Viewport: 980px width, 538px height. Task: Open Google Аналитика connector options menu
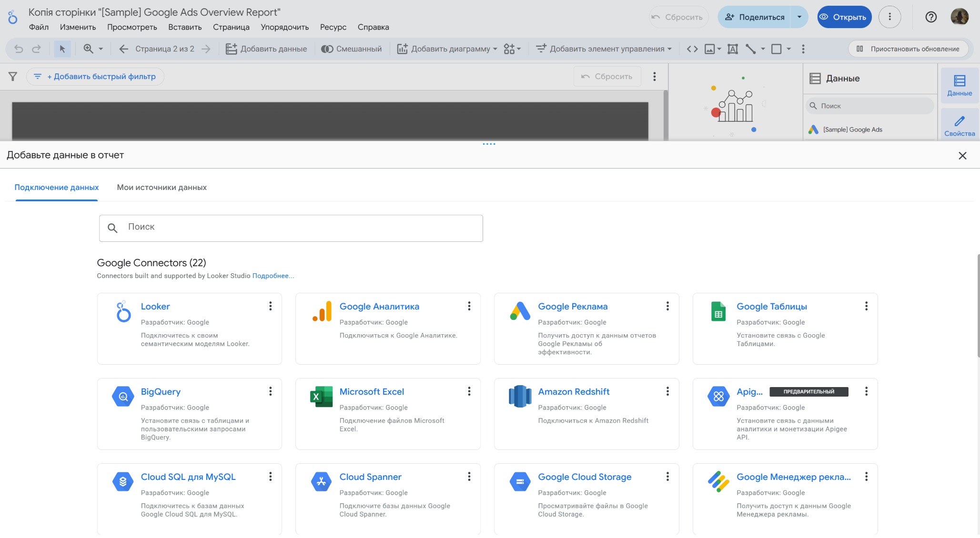click(469, 306)
